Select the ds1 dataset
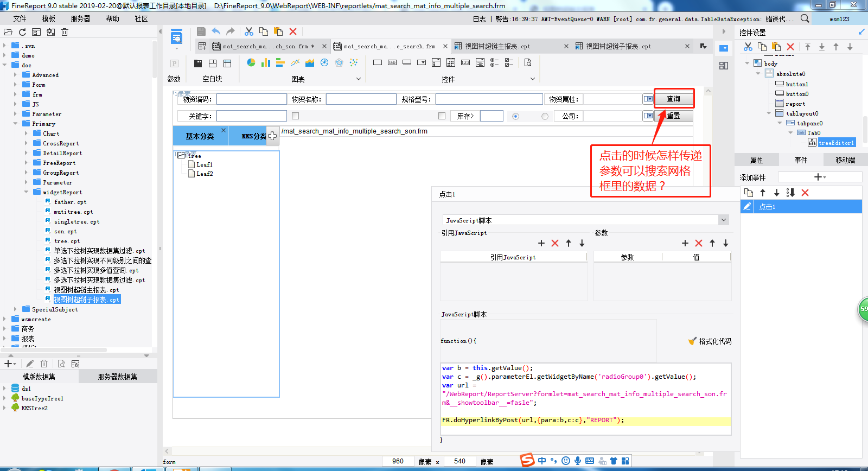This screenshot has width=868, height=471. click(26, 389)
